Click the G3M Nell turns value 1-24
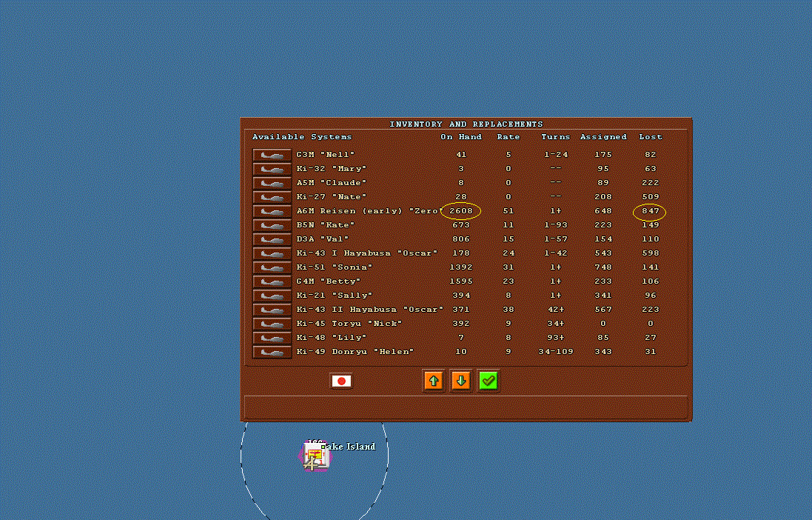 [556, 155]
